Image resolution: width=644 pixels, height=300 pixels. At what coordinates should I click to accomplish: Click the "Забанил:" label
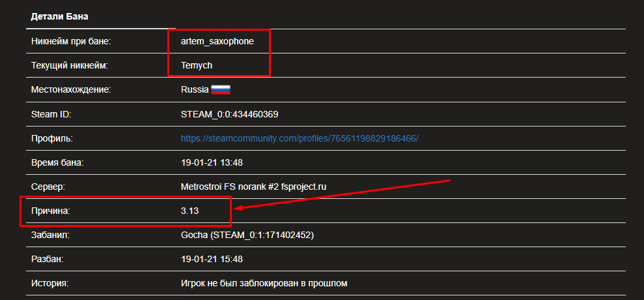50,235
